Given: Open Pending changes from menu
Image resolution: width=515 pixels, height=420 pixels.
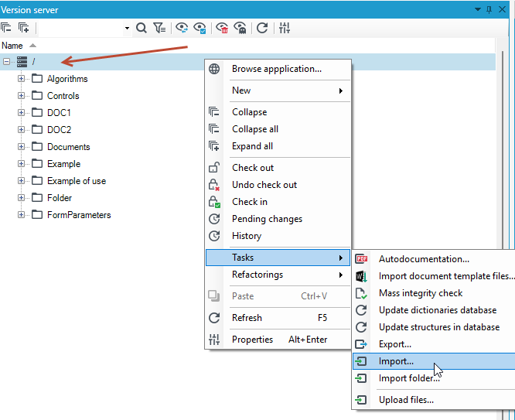Looking at the screenshot, I should pyautogui.click(x=278, y=219).
